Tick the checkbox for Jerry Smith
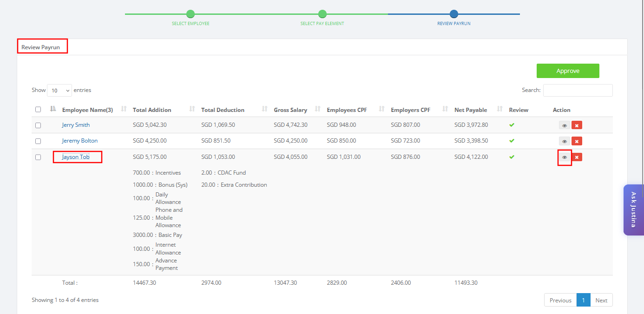The width and height of the screenshot is (644, 314). point(38,125)
